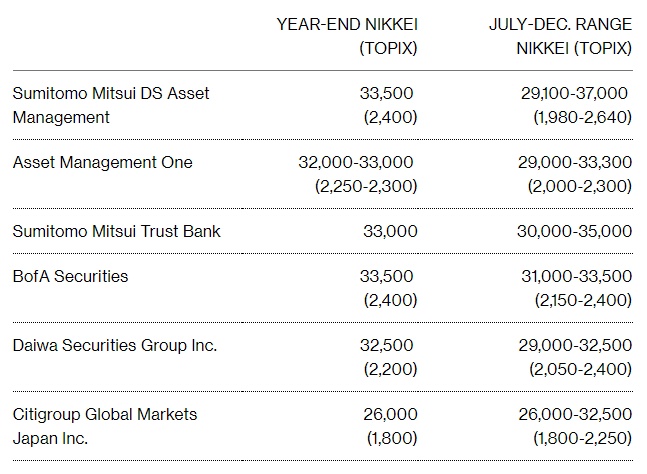Screen dimensions: 647x474
Task: Select the BofA Securities row label
Action: (70, 276)
